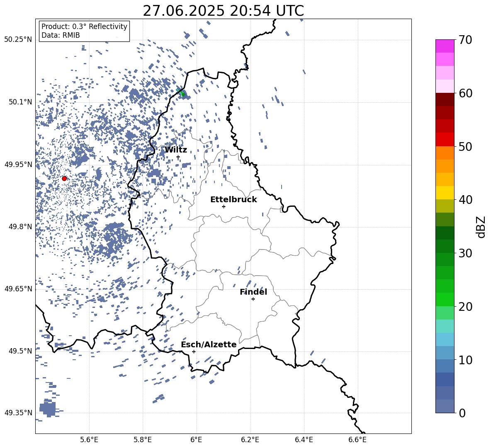The height and width of the screenshot is (448, 491).
Task: Click the colorbar tick label 0
Action: tap(462, 413)
